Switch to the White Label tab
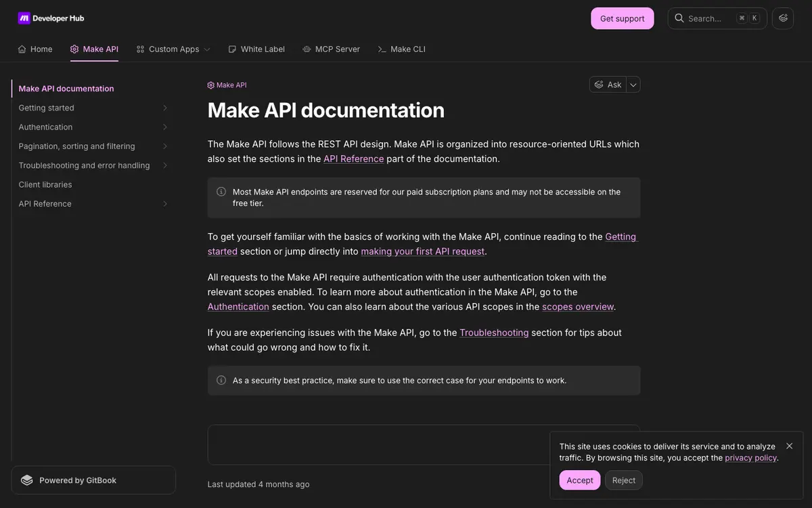The image size is (812, 508). (256, 49)
